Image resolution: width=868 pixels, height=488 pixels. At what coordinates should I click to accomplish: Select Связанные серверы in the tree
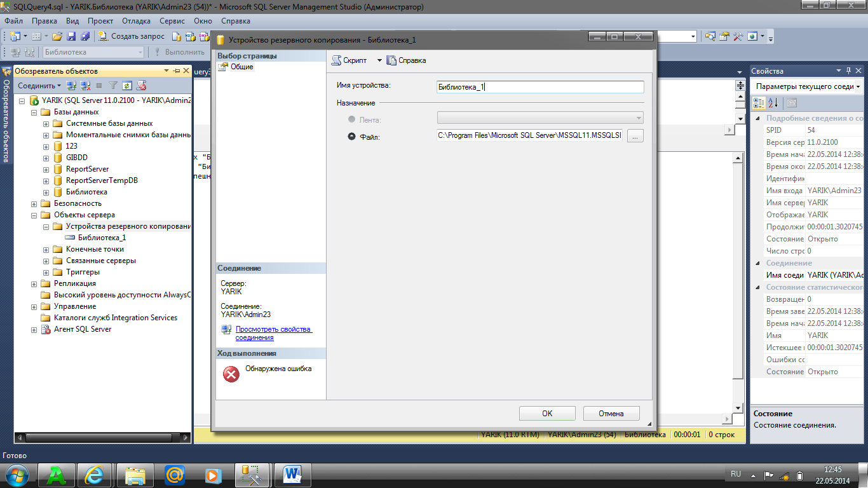(x=100, y=261)
